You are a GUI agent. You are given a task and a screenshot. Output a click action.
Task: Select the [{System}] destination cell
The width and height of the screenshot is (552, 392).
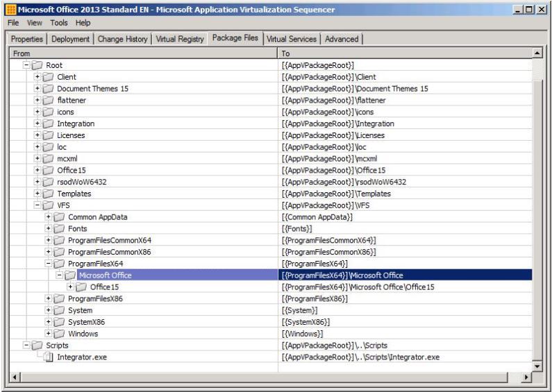405,310
